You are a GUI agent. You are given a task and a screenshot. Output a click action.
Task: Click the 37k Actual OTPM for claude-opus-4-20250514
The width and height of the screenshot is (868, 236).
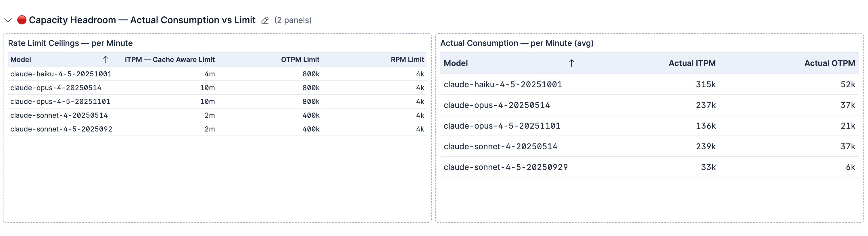(x=848, y=105)
